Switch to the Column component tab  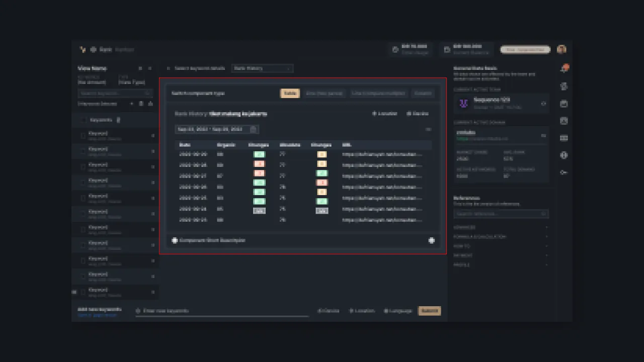423,93
